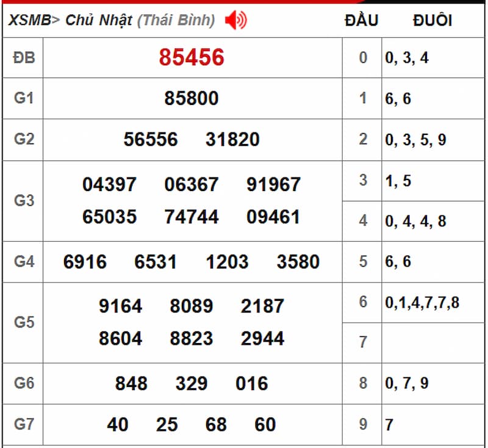Screen dimensions: 488x448
Task: Select the ĐB prize row label
Action: 23,58
